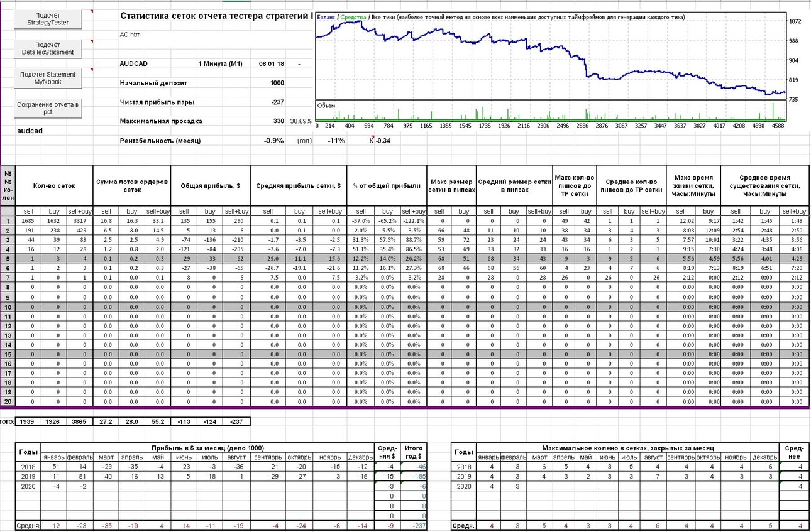This screenshot has width=811, height=532.
Task: Select the AC.htm file name cell
Action: coord(130,35)
